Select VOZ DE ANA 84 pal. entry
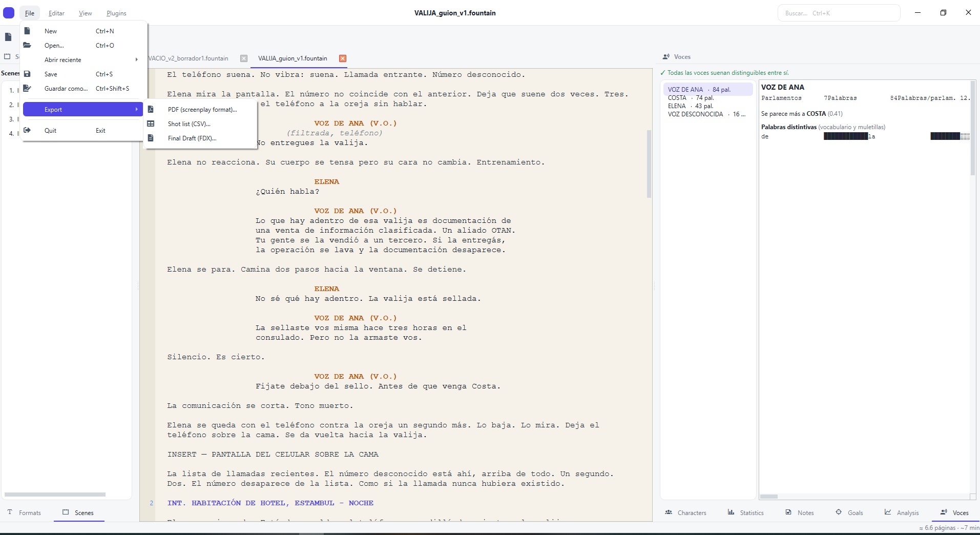 (x=707, y=89)
